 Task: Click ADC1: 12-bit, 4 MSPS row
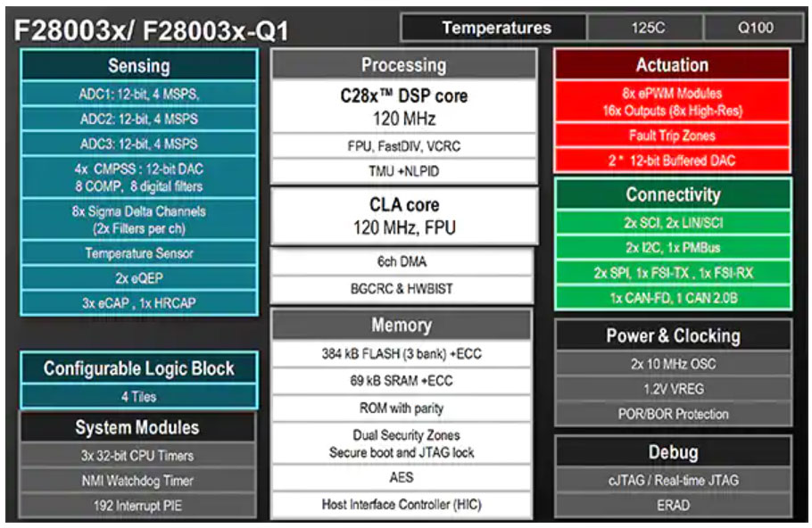pos(139,94)
